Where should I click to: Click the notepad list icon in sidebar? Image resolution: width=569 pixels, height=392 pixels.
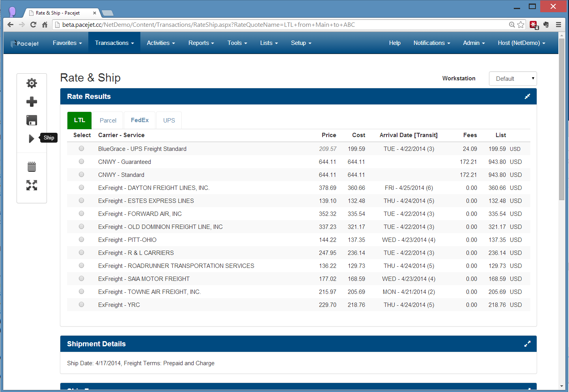32,167
